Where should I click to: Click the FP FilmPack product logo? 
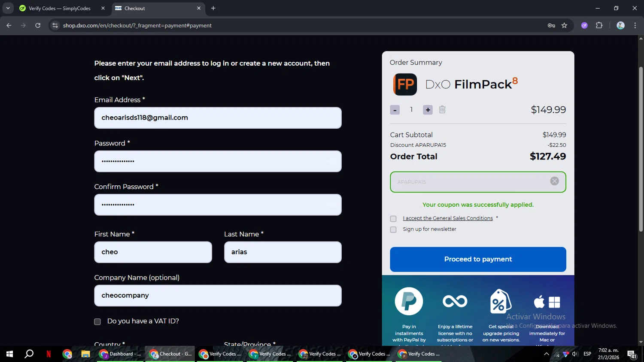point(405,84)
